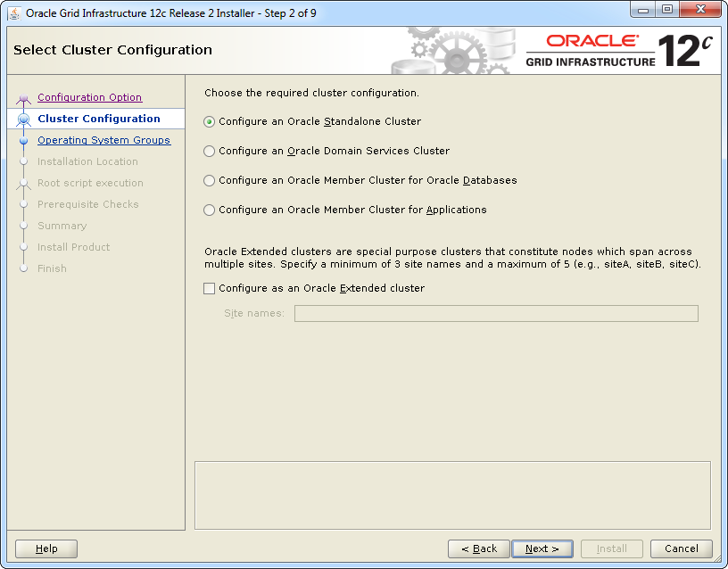Minimize the installer window

pos(644,11)
